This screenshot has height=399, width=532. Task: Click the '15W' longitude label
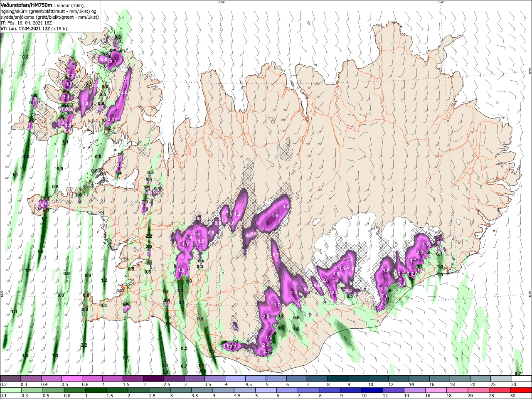point(440,2)
